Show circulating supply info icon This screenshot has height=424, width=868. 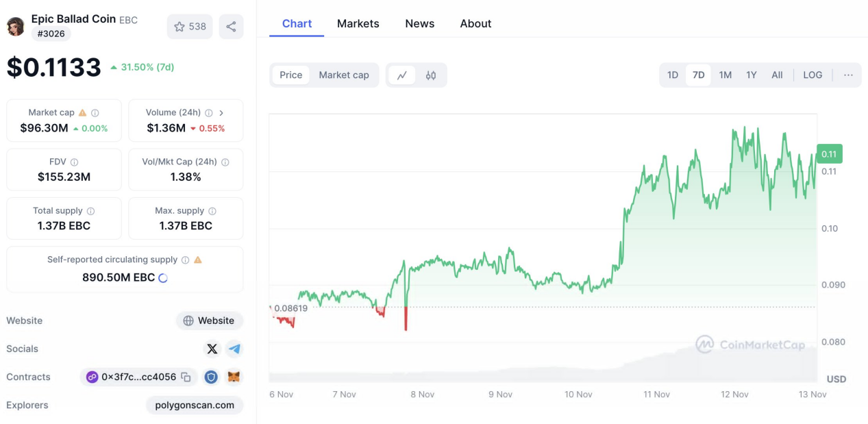coord(185,260)
